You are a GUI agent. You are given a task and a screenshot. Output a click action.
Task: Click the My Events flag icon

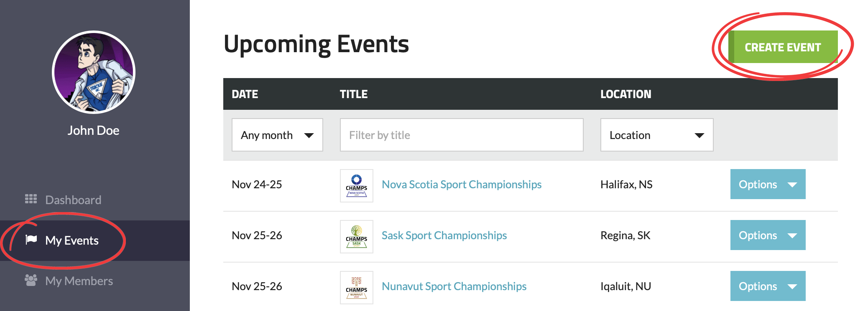tap(31, 240)
